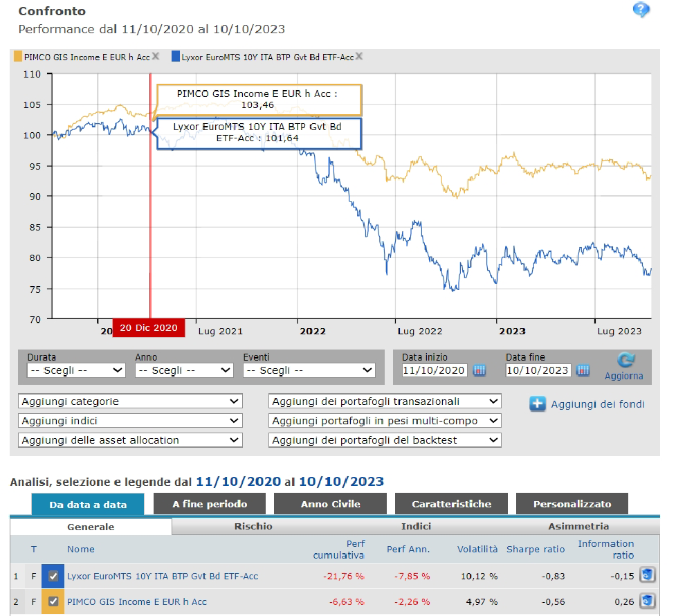The width and height of the screenshot is (676, 616).
Task: Select the Asimmetria sub-tab
Action: pyautogui.click(x=578, y=526)
